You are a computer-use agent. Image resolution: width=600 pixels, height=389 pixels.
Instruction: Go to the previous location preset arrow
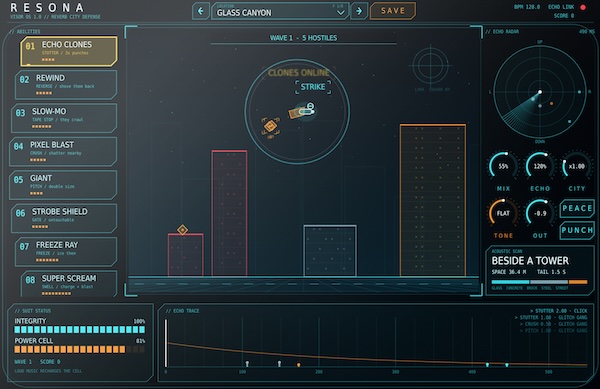(201, 11)
